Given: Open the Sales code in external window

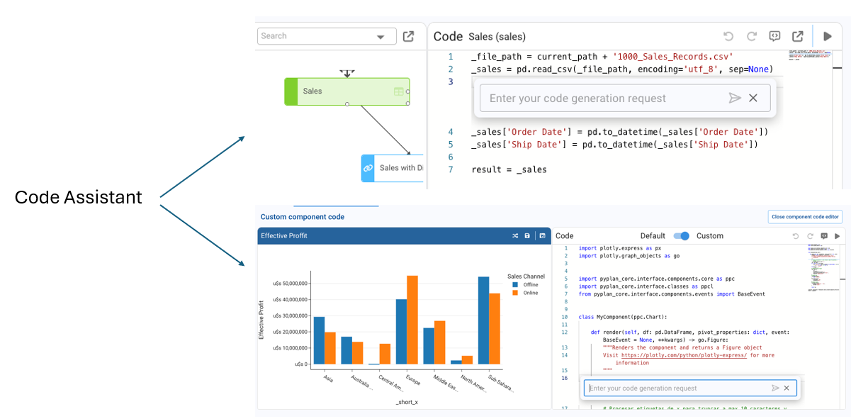Looking at the screenshot, I should coord(798,36).
